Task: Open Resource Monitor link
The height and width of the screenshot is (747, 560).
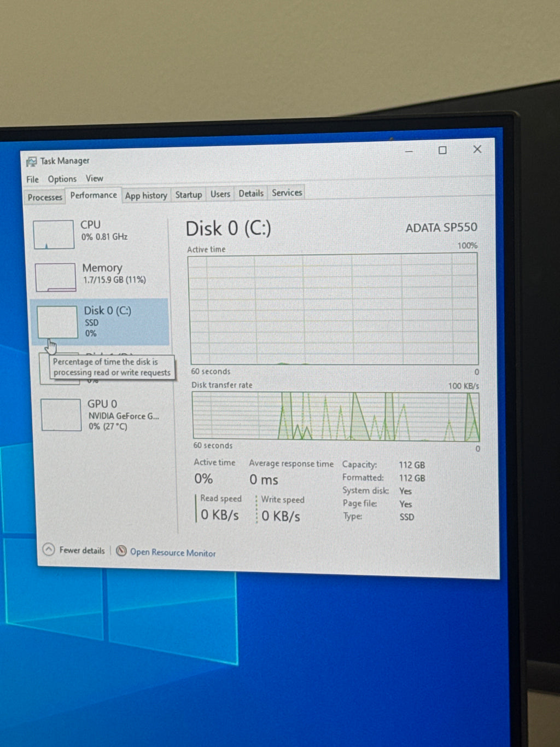Action: point(173,553)
